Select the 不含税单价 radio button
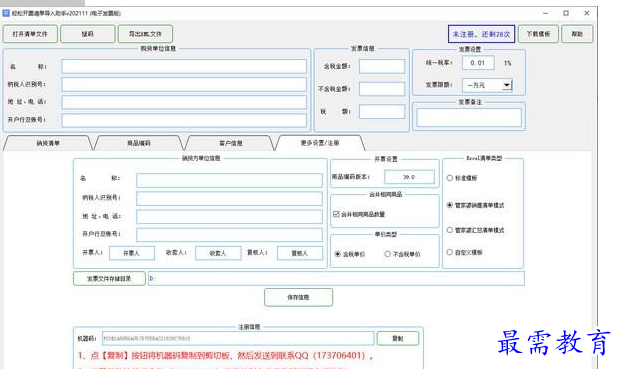The image size is (619, 374). pos(387,254)
